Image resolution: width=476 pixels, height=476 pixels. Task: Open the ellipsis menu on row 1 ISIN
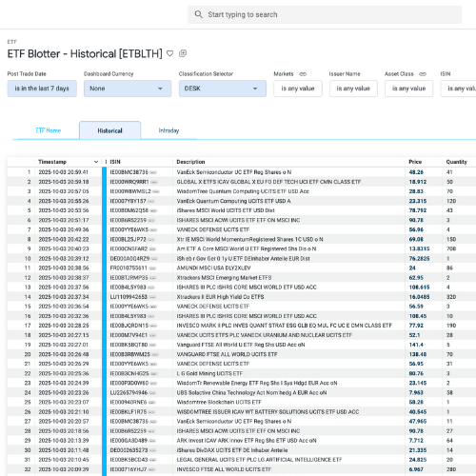pos(153,172)
